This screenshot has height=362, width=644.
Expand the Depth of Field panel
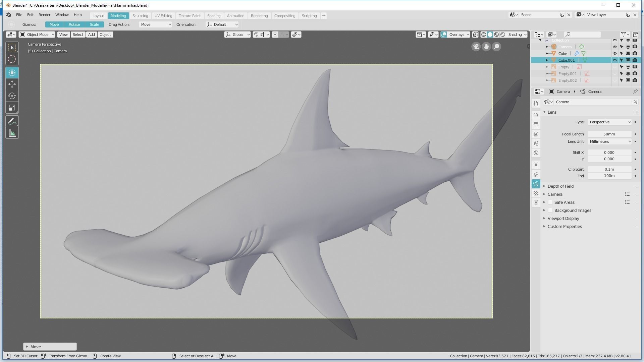(560, 186)
